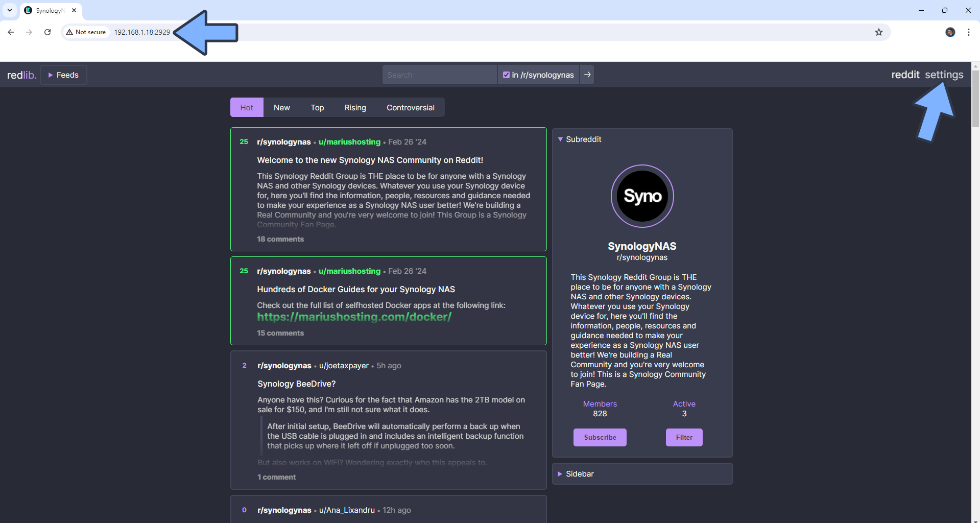
Task: Click the Synology tab favicon
Action: coord(28,10)
